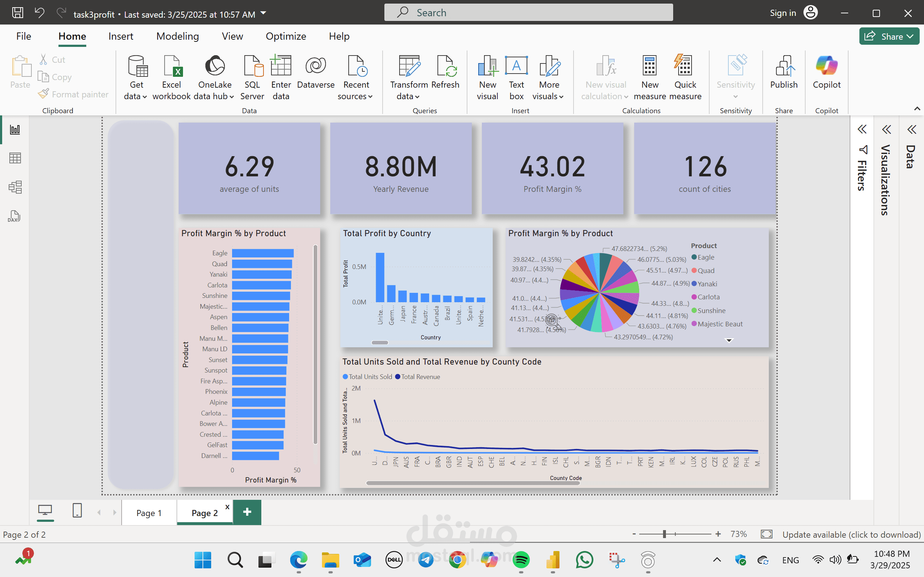
Task: Click Update available download link
Action: (x=851, y=534)
